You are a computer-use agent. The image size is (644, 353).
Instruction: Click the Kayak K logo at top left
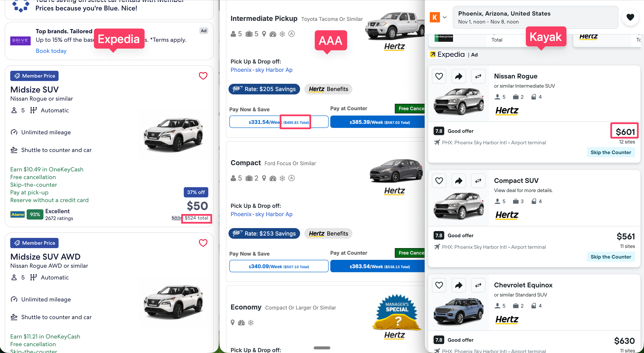click(x=435, y=17)
